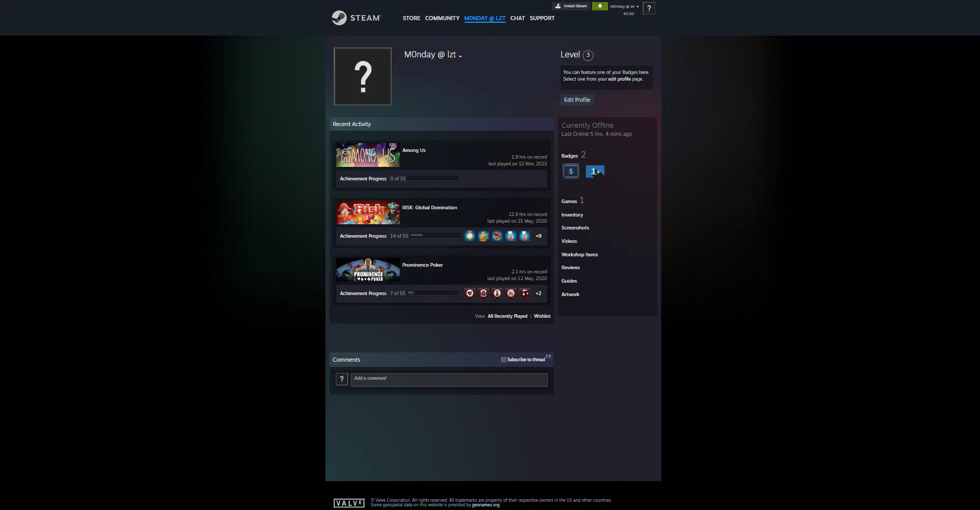This screenshot has width=980, height=510.
Task: Open the Reviews link
Action: point(570,268)
